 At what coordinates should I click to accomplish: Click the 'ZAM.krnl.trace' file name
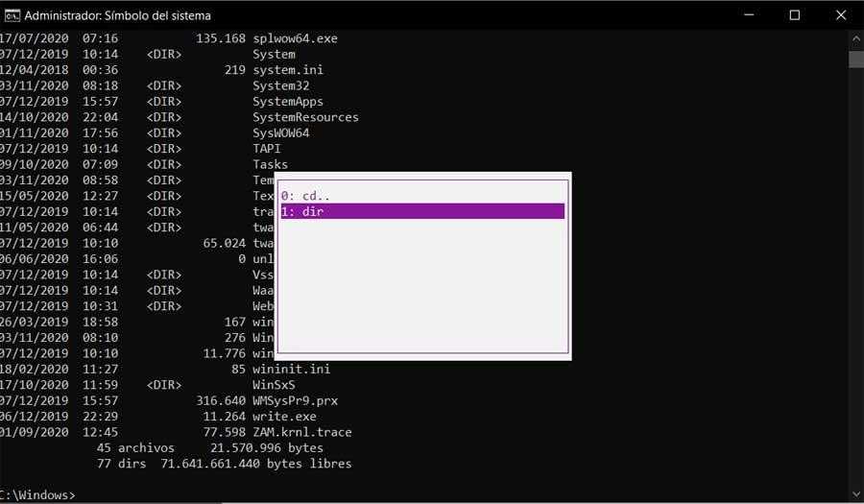coord(302,432)
